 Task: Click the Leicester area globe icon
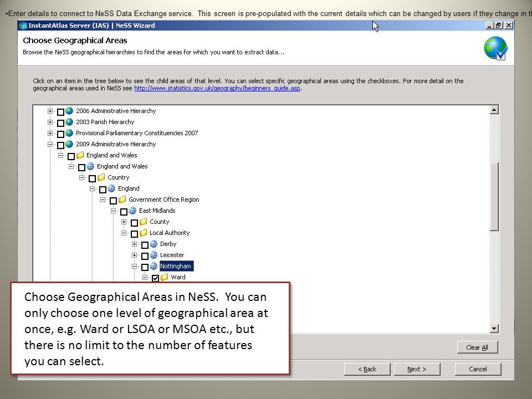coord(154,255)
